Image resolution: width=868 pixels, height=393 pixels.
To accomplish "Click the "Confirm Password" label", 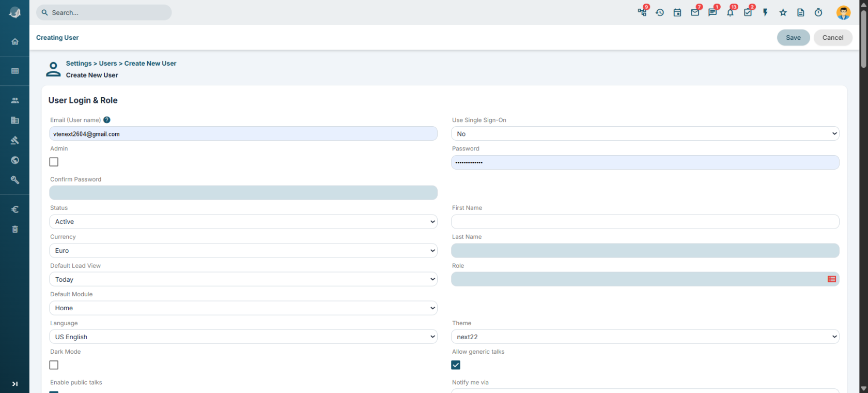I will [x=76, y=179].
